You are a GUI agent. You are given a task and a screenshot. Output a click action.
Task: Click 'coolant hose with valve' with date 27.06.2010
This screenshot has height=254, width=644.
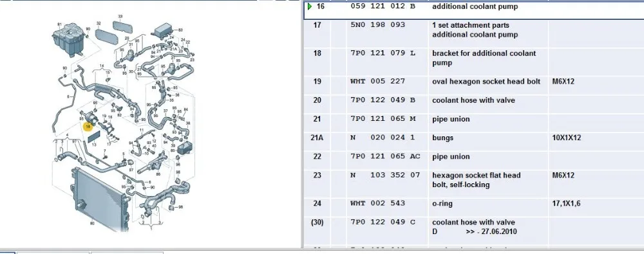tap(474, 227)
